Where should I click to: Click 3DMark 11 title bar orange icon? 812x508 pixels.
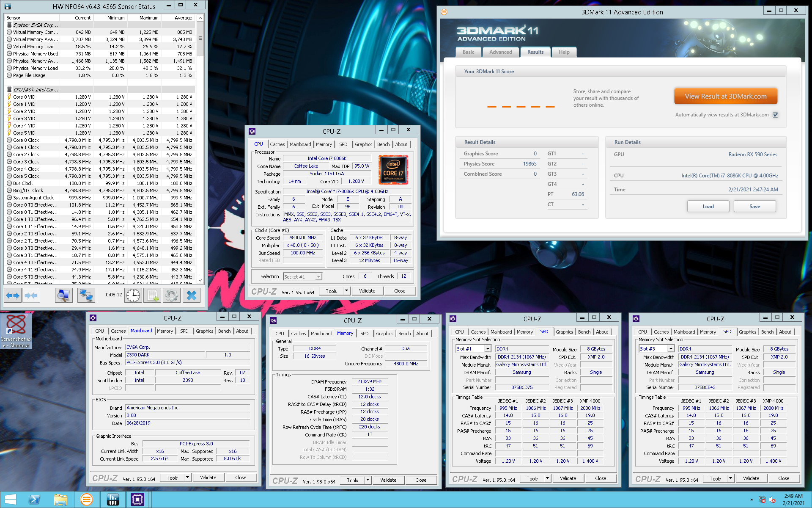pos(444,12)
